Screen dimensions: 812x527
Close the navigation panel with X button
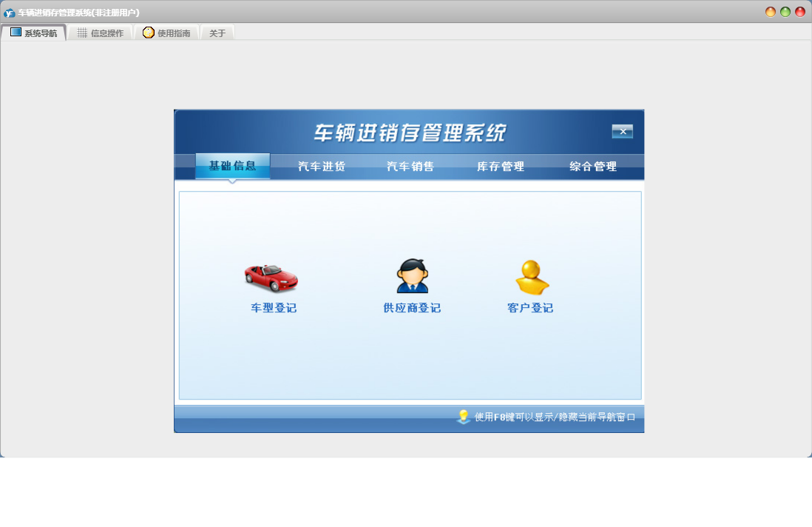pyautogui.click(x=622, y=132)
